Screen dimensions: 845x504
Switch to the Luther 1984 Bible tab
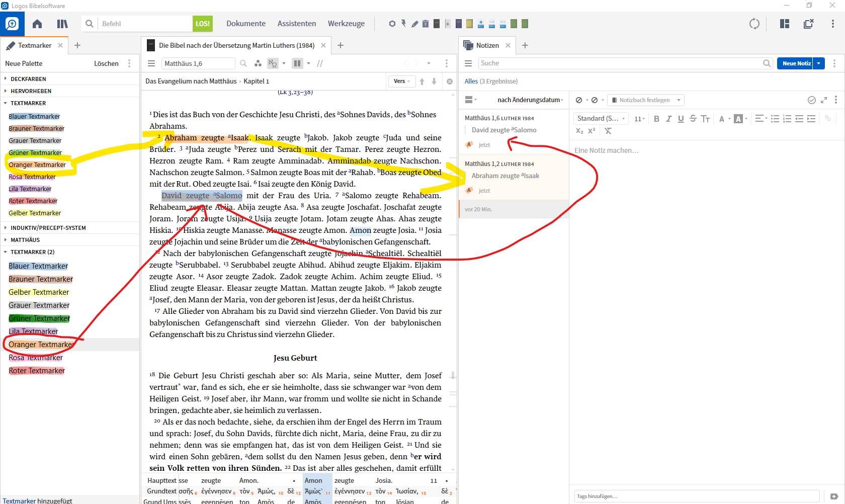236,45
